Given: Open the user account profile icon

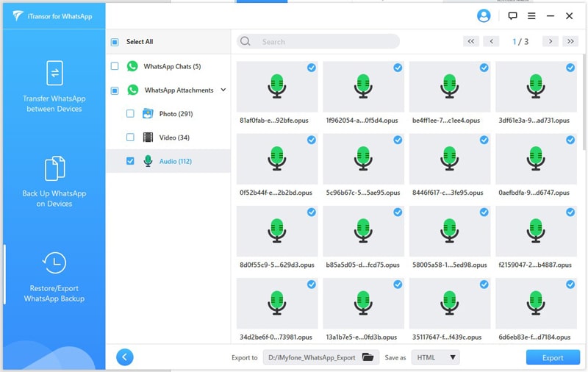Looking at the screenshot, I should click(484, 15).
